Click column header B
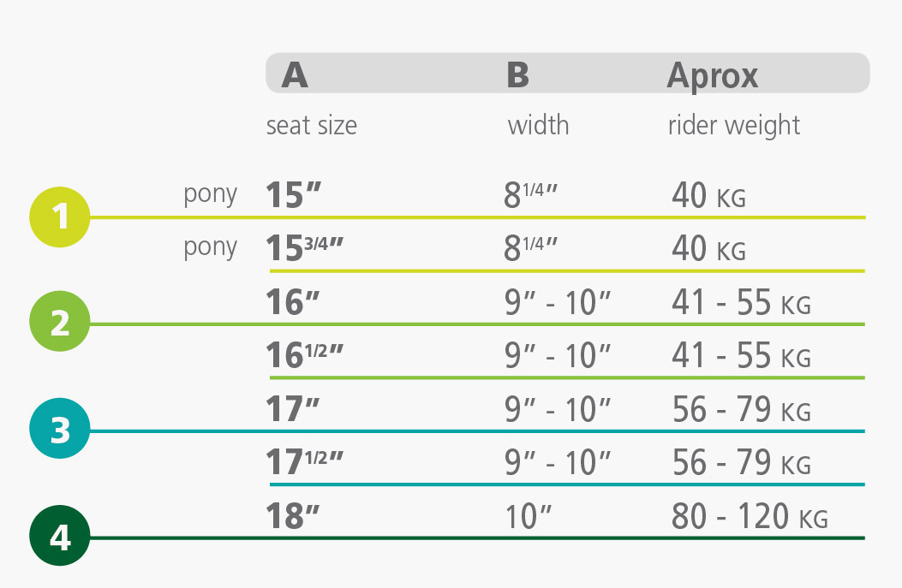Image resolution: width=902 pixels, height=588 pixels. pyautogui.click(x=517, y=74)
